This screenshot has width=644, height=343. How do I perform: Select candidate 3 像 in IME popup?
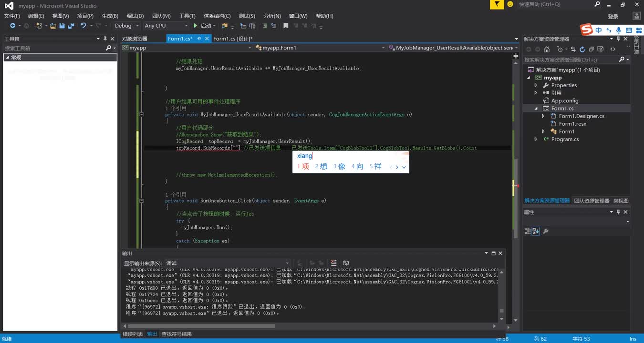pos(339,166)
